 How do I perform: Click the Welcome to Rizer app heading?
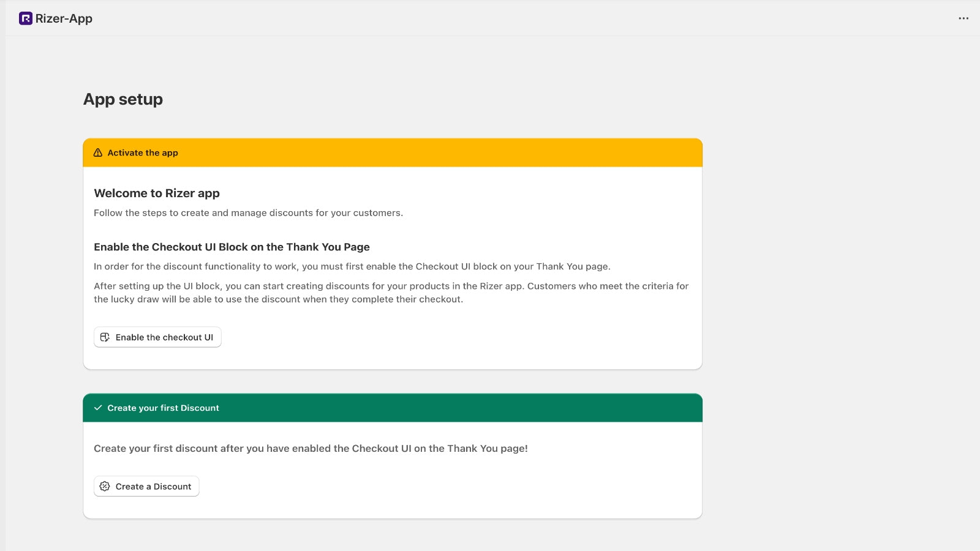click(x=157, y=193)
